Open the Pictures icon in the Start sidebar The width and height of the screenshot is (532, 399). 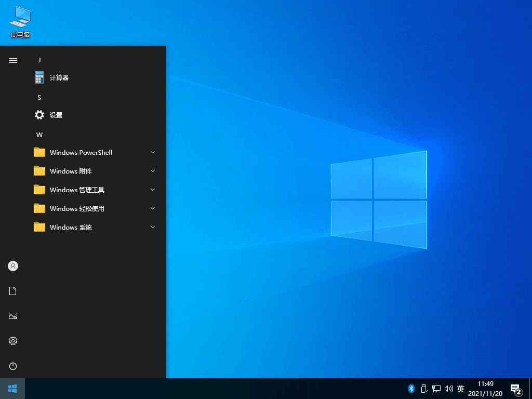click(12, 315)
